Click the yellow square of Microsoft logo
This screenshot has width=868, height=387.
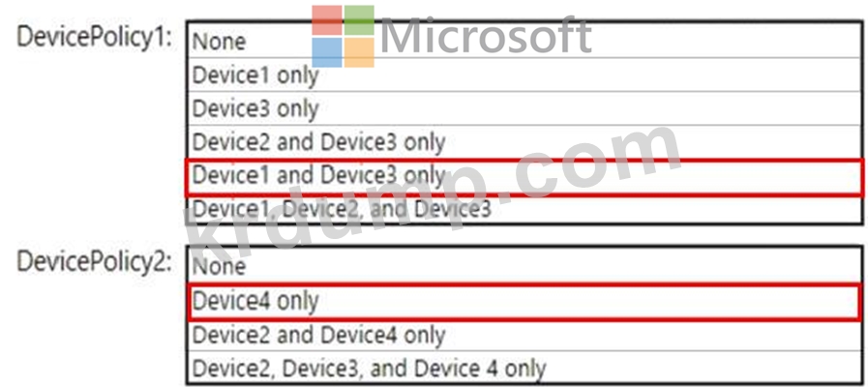click(x=359, y=52)
